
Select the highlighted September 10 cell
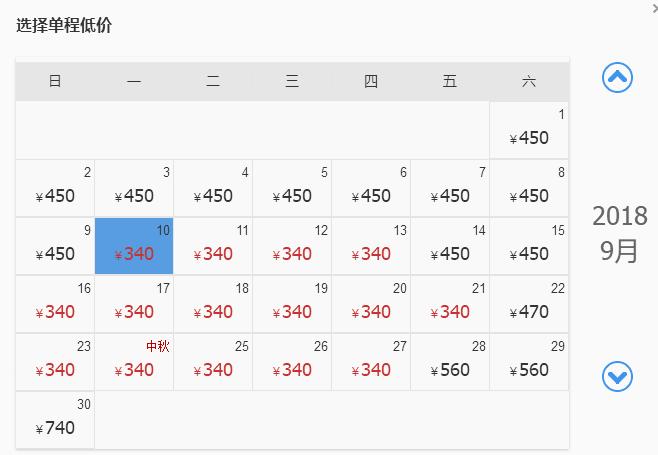pyautogui.click(x=134, y=246)
